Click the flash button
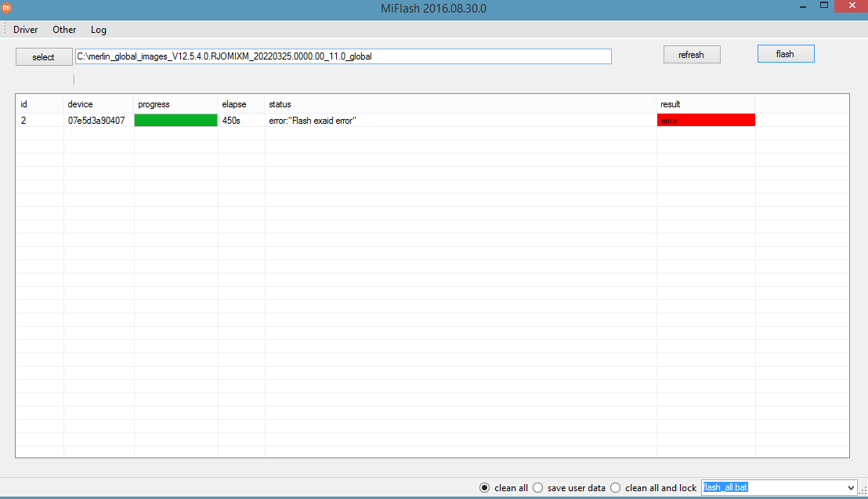 click(786, 54)
